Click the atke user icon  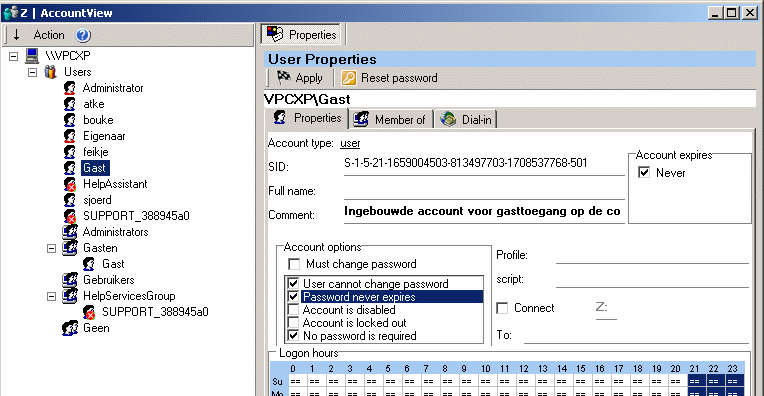[70, 104]
